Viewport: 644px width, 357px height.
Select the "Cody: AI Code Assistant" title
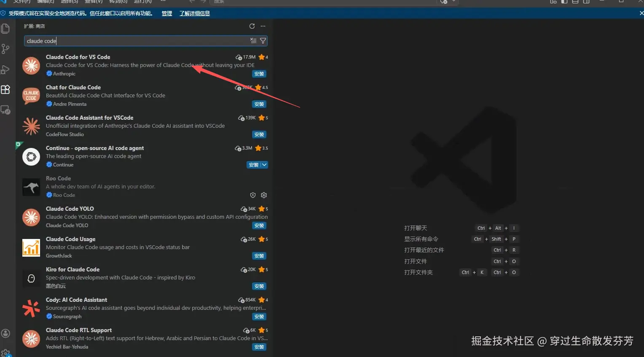pyautogui.click(x=76, y=300)
